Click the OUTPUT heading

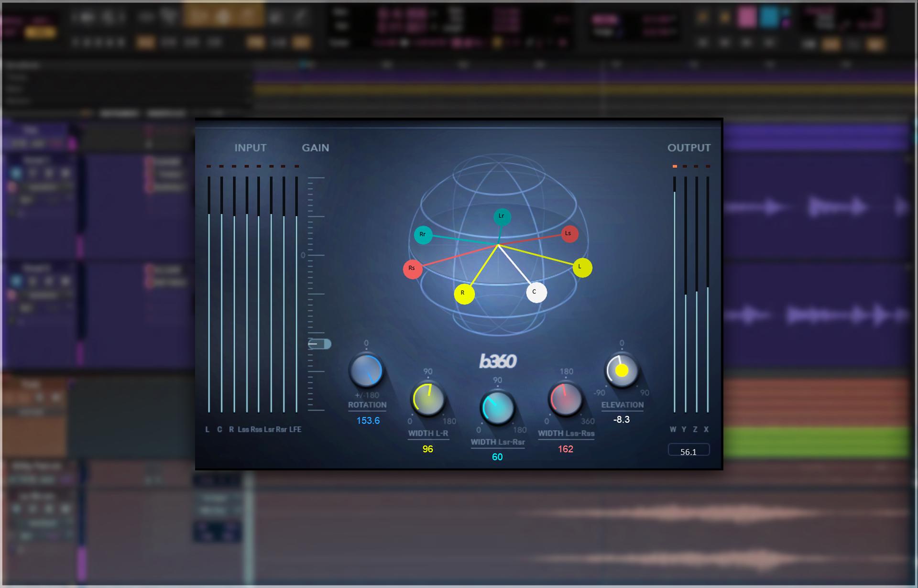[x=689, y=148]
